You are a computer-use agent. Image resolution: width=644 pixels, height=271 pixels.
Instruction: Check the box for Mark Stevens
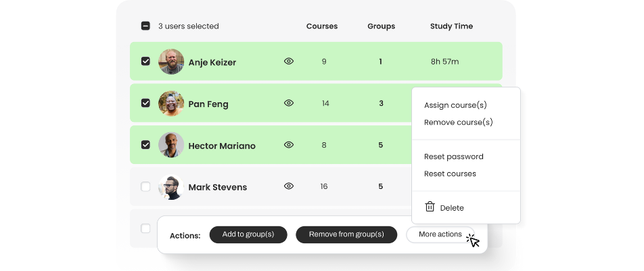click(x=145, y=187)
